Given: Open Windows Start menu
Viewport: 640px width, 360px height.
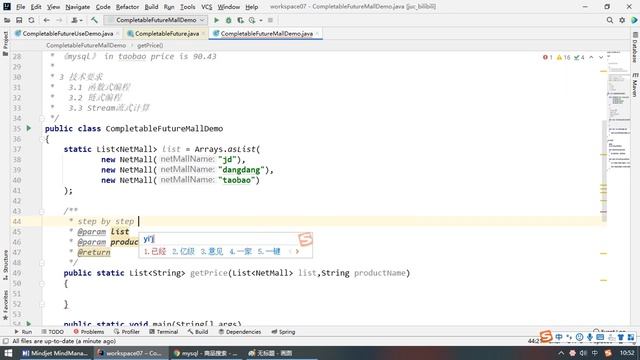Looking at the screenshot, I should pyautogui.click(x=8, y=353).
